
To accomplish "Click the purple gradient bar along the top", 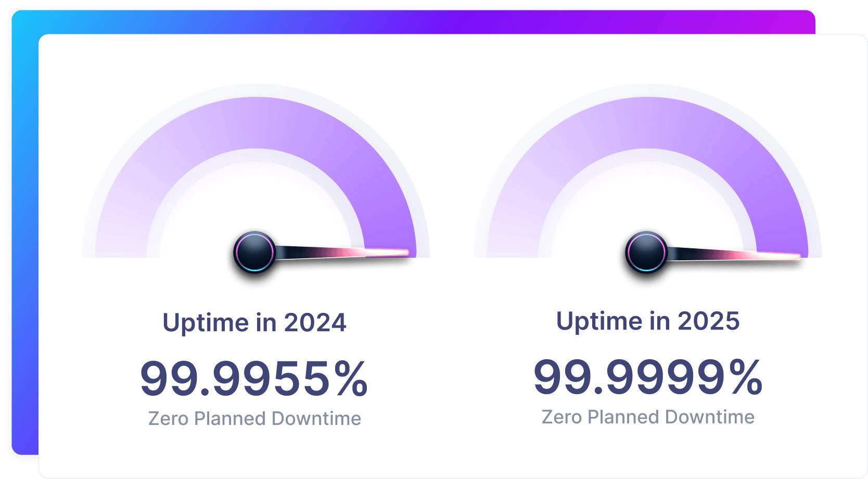I will (416, 22).
